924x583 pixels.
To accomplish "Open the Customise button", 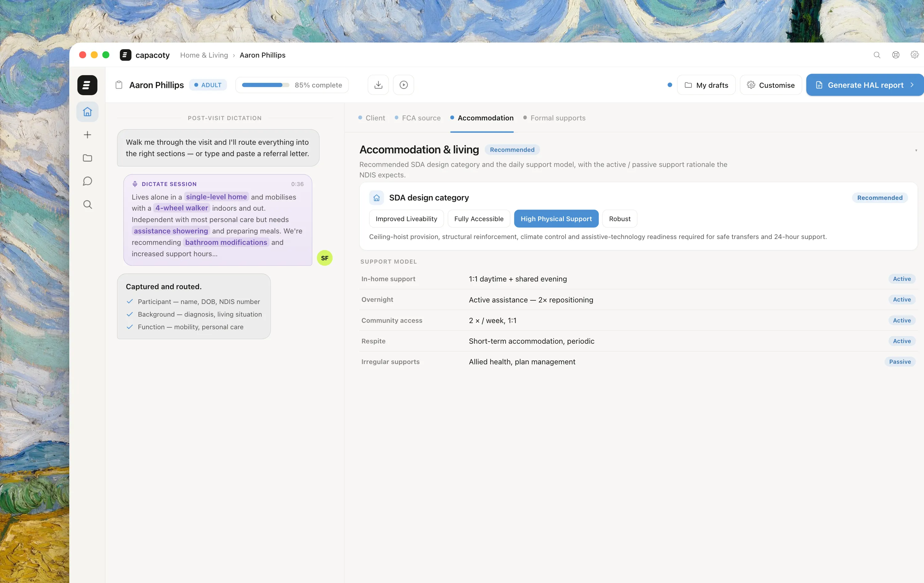I will (x=771, y=85).
